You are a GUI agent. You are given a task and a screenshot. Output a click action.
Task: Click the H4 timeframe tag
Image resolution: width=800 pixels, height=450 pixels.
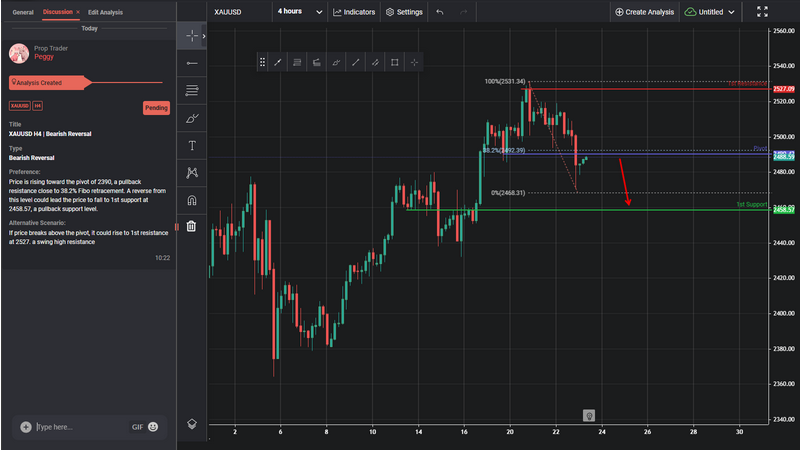(38, 106)
